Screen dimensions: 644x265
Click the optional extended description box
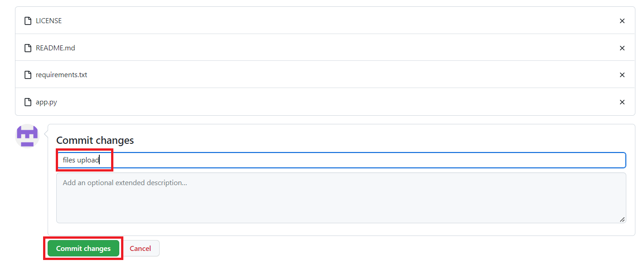340,198
